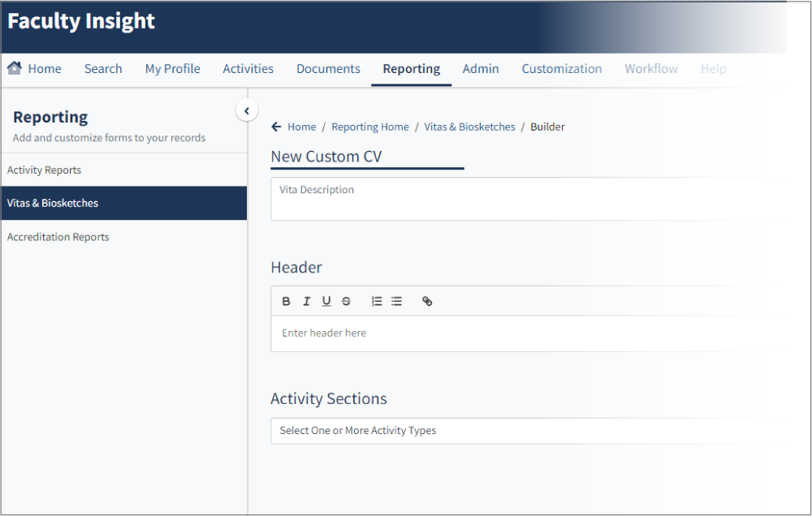Screen dimensions: 812x516
Task: Apply italic formatting in Header editor
Action: [x=306, y=301]
